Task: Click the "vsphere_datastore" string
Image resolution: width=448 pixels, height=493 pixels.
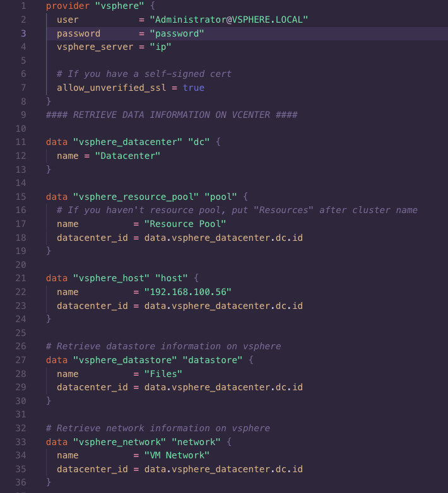Action: (125, 360)
